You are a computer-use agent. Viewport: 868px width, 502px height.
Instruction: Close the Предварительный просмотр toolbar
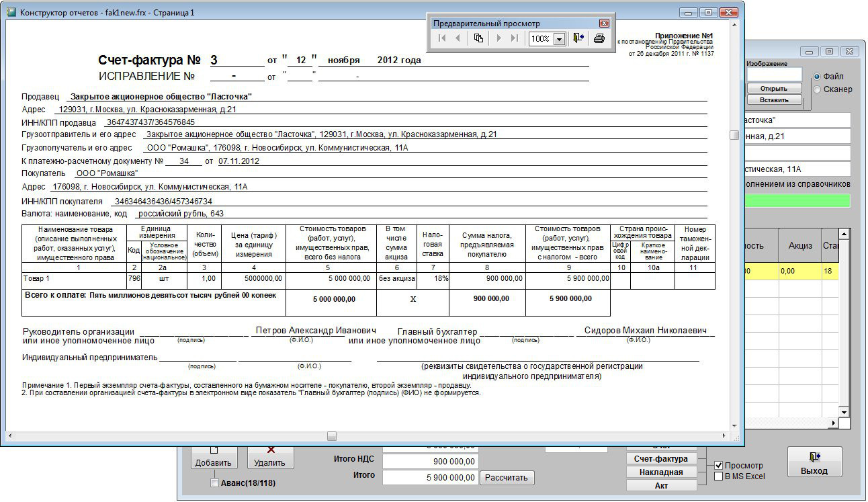pos(604,24)
